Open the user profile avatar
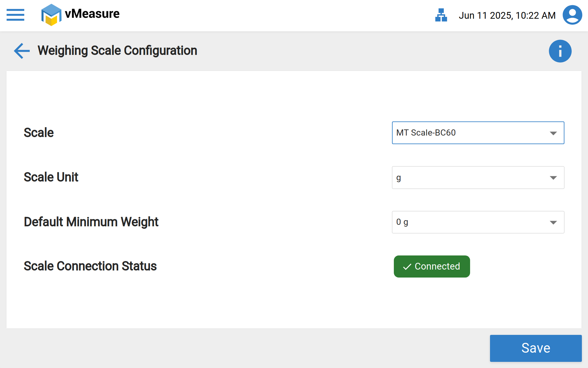 click(x=572, y=15)
